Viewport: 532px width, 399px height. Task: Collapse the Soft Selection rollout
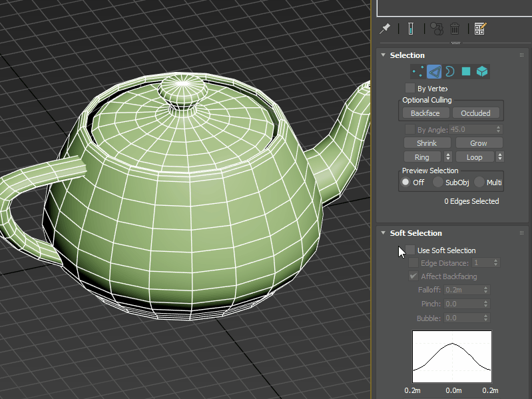[x=383, y=232]
